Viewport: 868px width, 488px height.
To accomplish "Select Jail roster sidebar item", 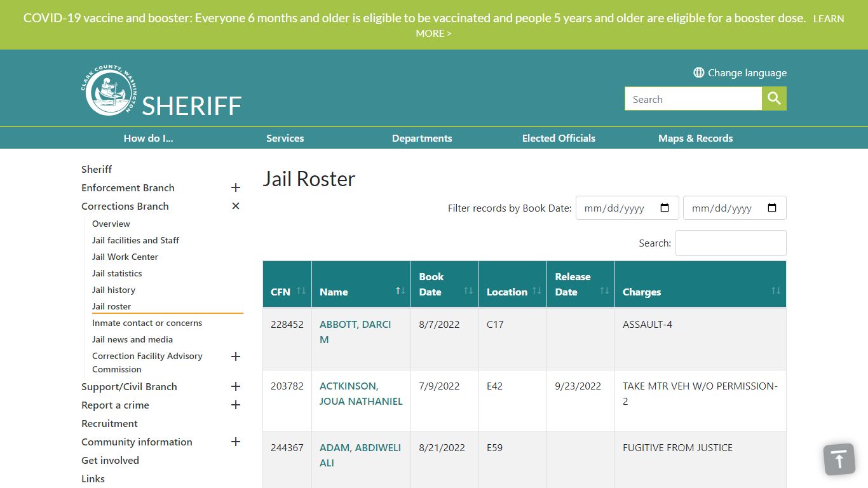I will click(x=112, y=306).
